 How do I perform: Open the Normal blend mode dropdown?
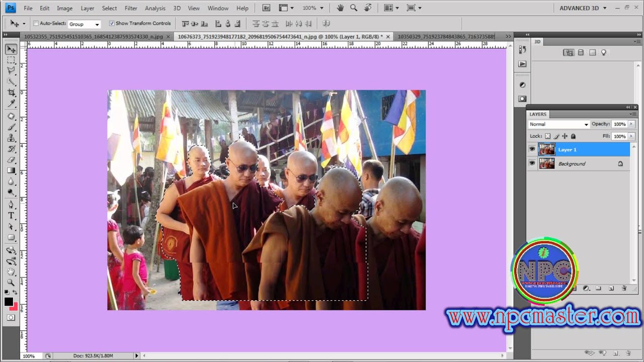coord(558,124)
